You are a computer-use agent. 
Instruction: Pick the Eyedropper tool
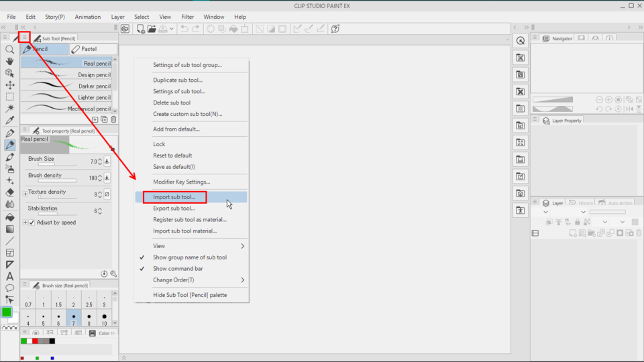coord(10,121)
